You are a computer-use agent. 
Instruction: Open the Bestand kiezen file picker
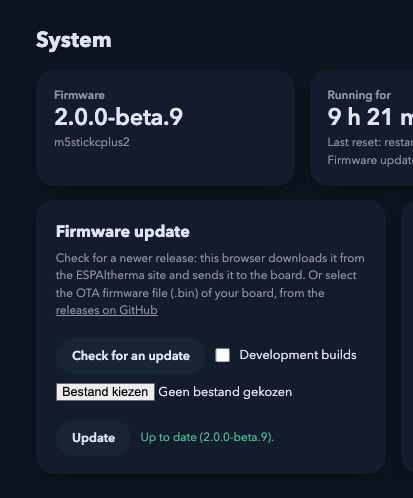[x=105, y=392]
